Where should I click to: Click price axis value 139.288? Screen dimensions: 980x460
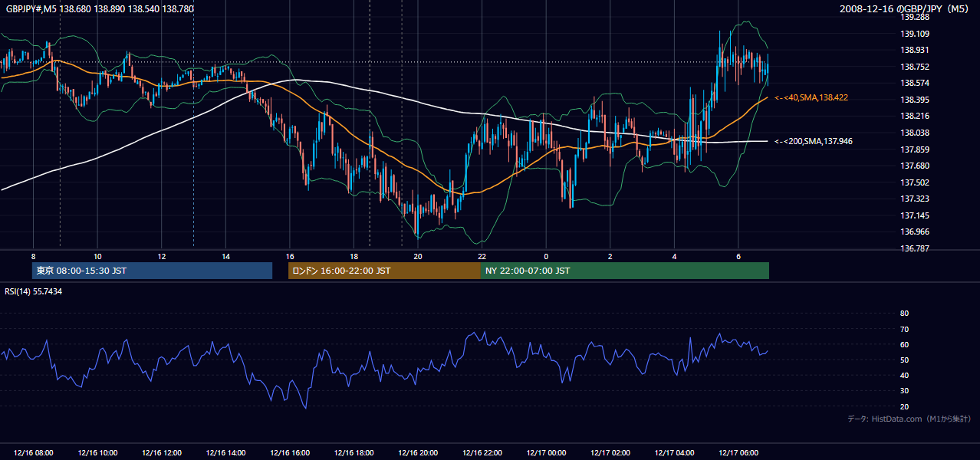[915, 17]
